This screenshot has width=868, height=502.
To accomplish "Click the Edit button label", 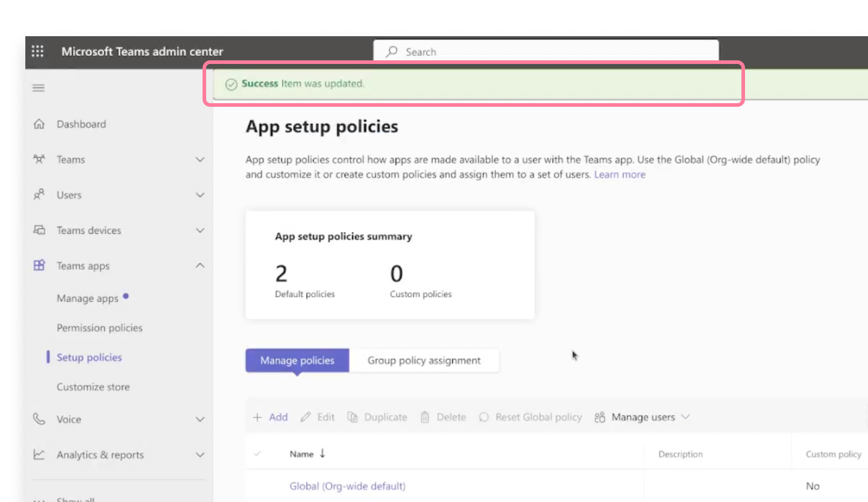I will (326, 417).
